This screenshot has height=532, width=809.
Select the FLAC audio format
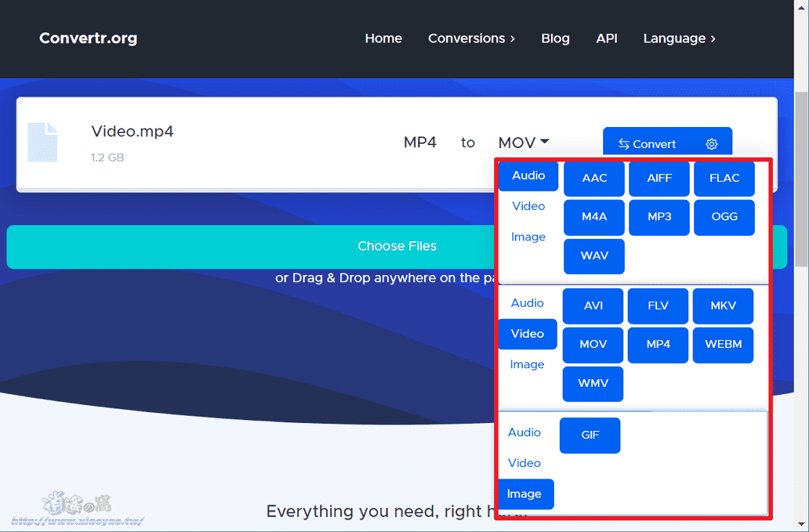(x=724, y=178)
